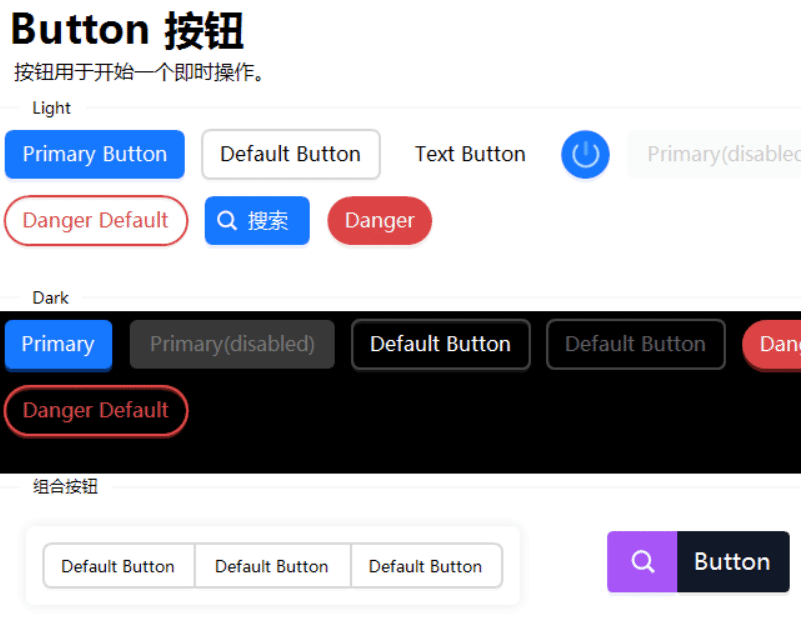Click the dimmed dark Default Button
The width and height of the screenshot is (801, 635).
point(635,344)
